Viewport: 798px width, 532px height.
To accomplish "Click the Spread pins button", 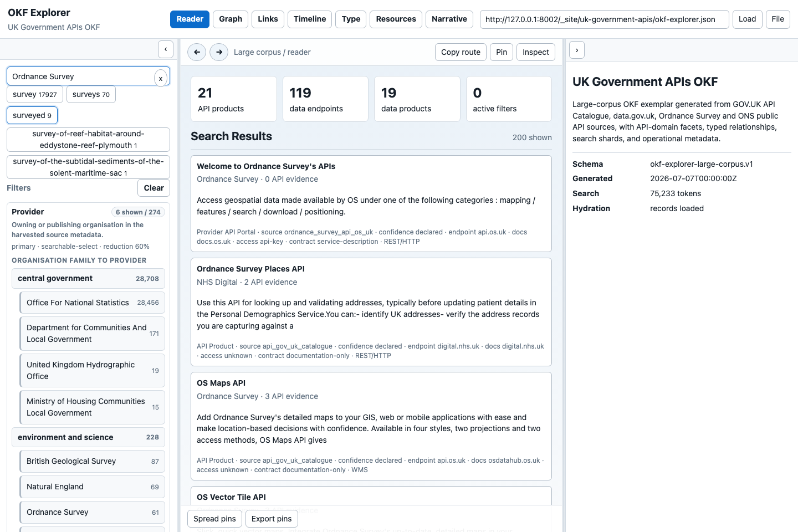I will 214,519.
